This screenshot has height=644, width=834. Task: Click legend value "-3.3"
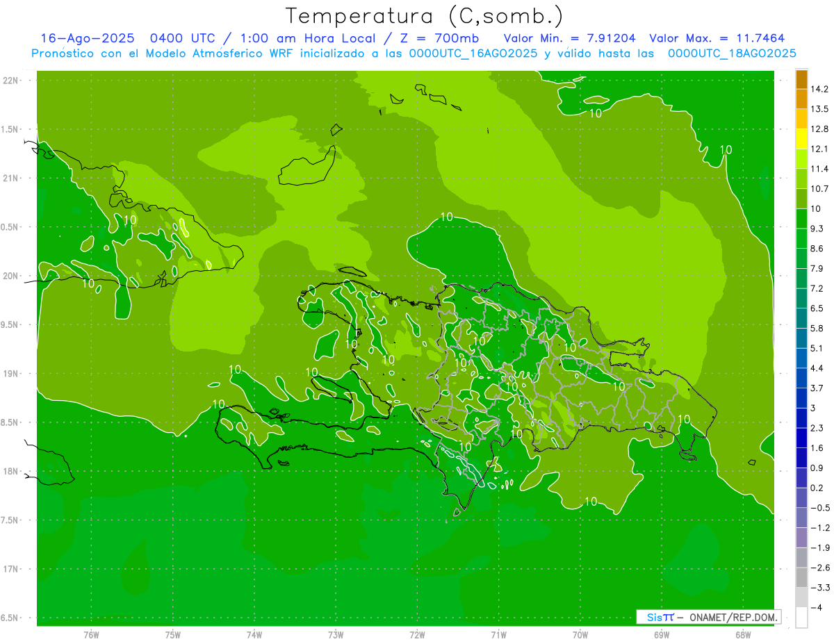pyautogui.click(x=820, y=588)
